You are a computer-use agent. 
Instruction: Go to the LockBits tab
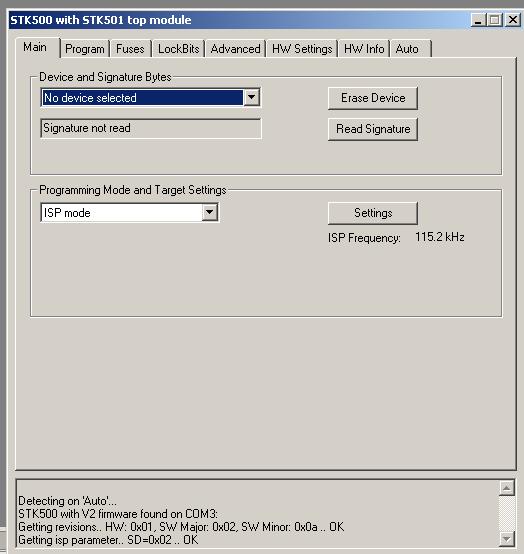(x=179, y=49)
